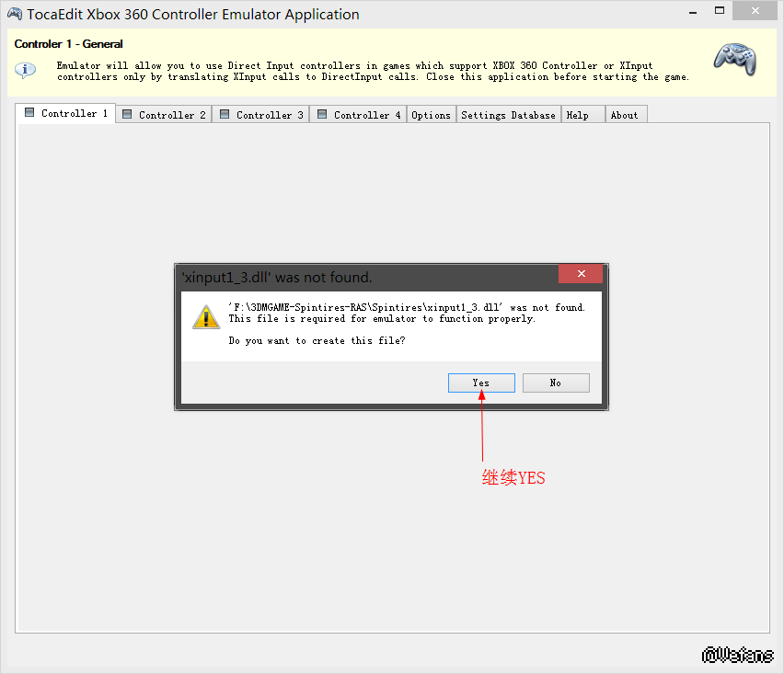Screen dimensions: 784x674
Task: Open the Options tab
Action: (431, 115)
